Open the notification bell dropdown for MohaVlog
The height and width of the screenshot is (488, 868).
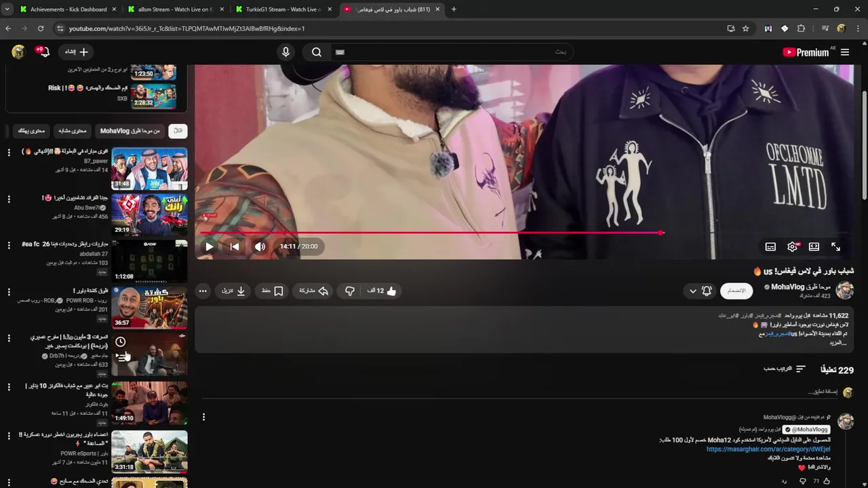(700, 291)
